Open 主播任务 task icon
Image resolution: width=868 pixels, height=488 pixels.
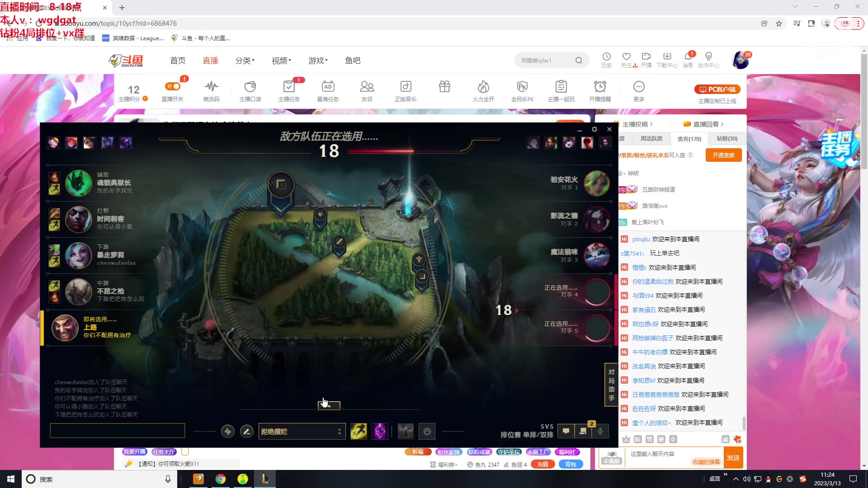click(289, 86)
